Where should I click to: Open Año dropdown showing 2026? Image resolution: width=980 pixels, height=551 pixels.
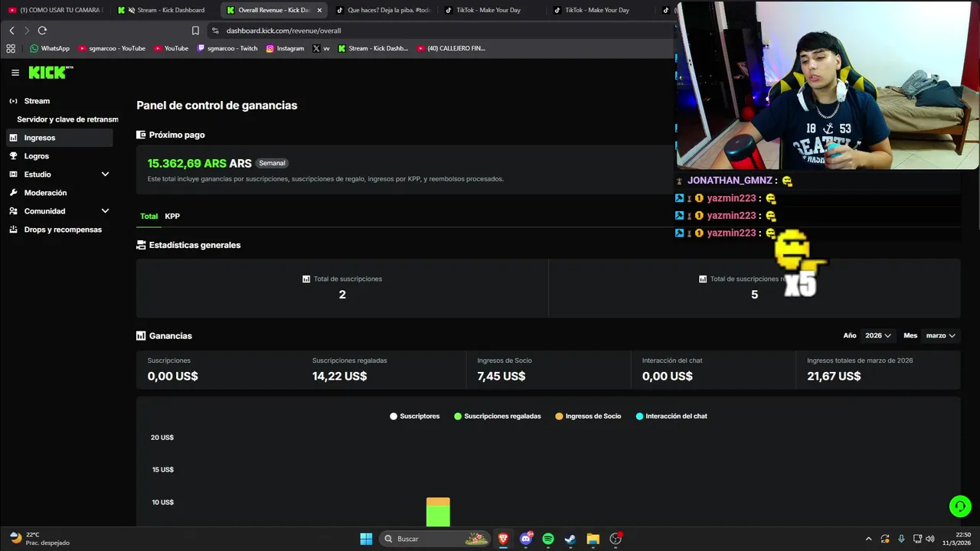877,336
